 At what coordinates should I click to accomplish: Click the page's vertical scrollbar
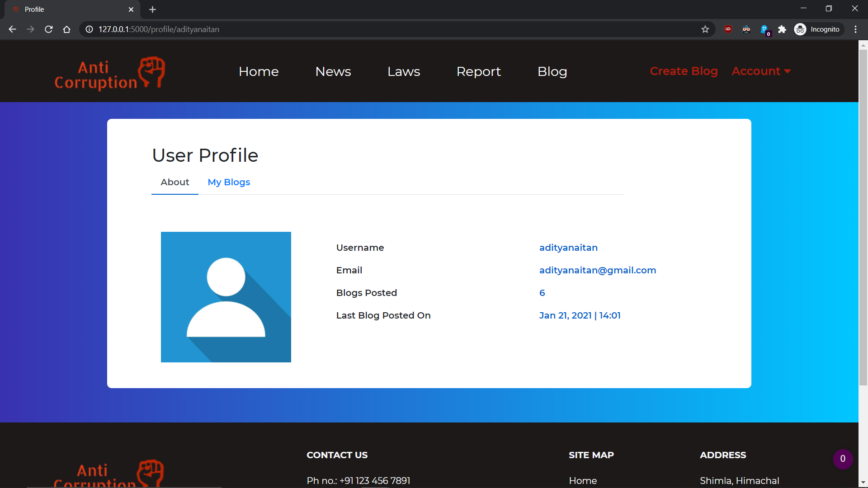(x=863, y=217)
